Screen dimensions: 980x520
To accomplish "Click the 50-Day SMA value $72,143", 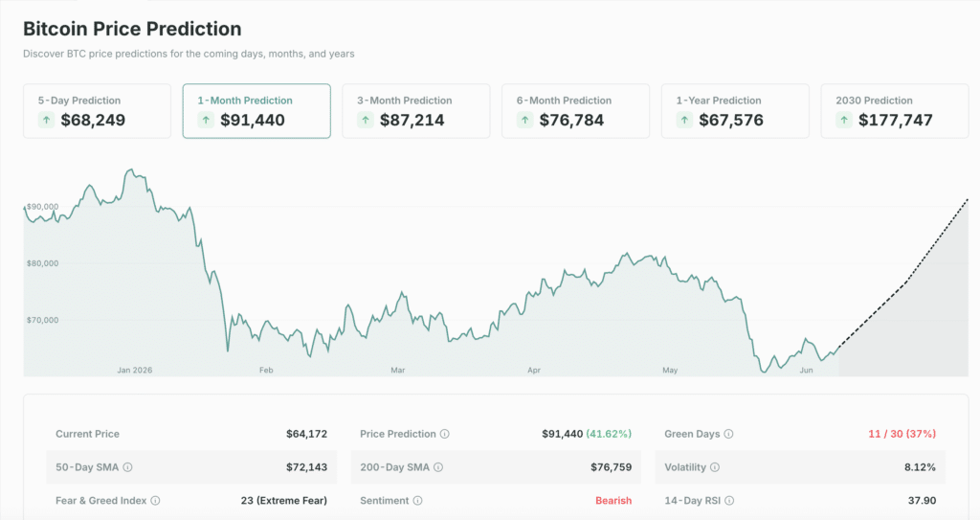I will (307, 467).
